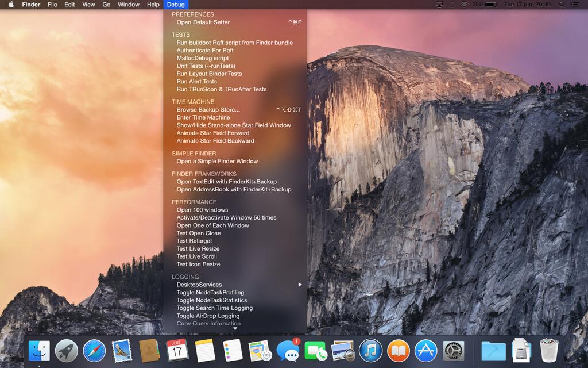Choose Animate Star Field Forward
Image resolution: width=588 pixels, height=368 pixels.
[x=235, y=133]
